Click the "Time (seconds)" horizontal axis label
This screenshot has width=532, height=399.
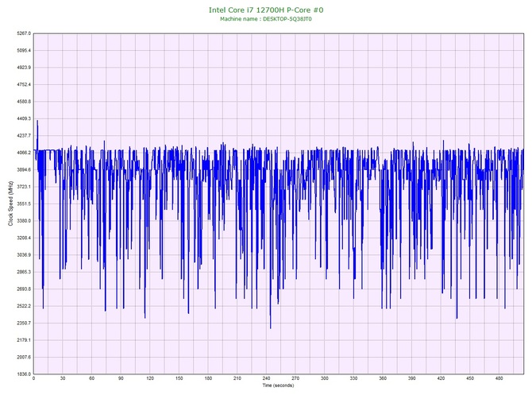pos(278,385)
